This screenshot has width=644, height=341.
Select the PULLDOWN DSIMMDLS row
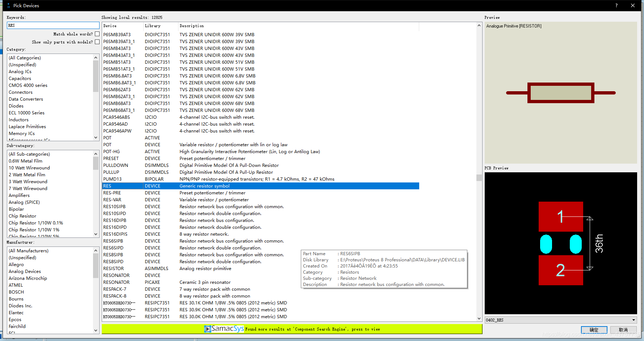(x=261, y=165)
